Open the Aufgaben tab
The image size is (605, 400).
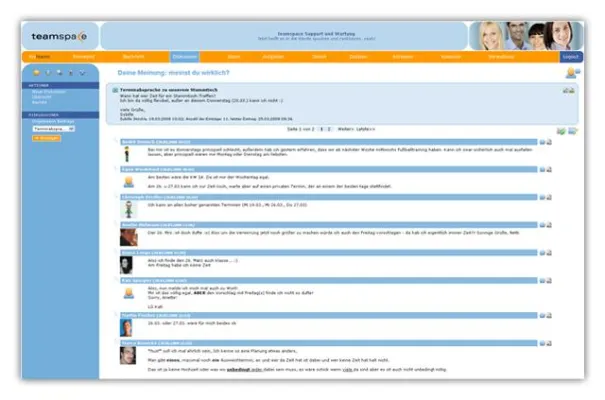click(273, 57)
